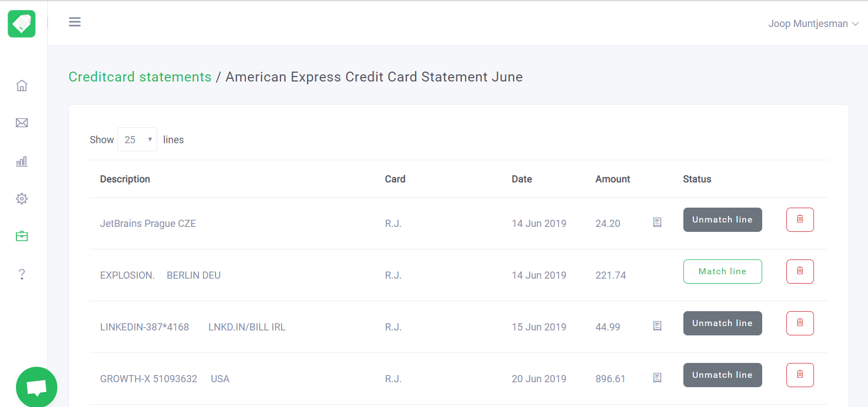The height and width of the screenshot is (407, 868).
Task: Expand the Joop Muntjesman user menu
Action: [813, 24]
